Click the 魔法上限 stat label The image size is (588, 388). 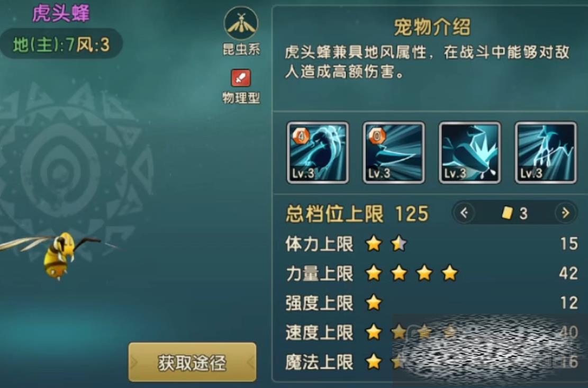(x=320, y=362)
